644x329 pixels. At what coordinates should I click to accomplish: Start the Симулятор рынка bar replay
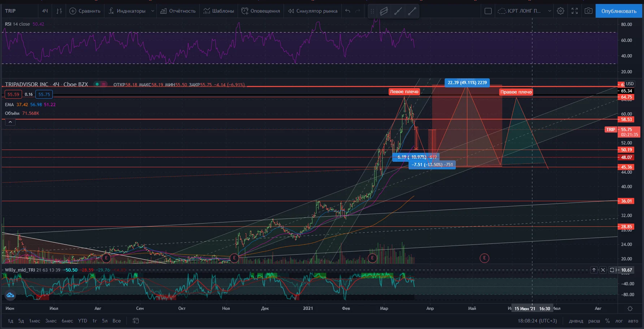313,11
